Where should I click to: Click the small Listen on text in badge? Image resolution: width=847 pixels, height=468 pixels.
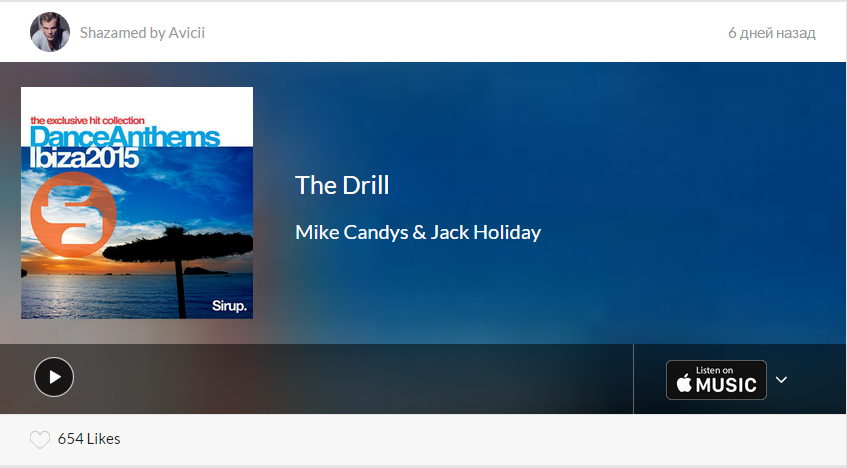click(x=714, y=370)
